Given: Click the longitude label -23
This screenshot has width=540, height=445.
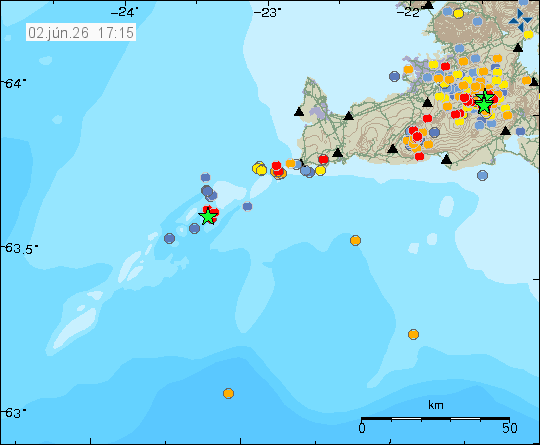Looking at the screenshot, I should [x=267, y=12].
